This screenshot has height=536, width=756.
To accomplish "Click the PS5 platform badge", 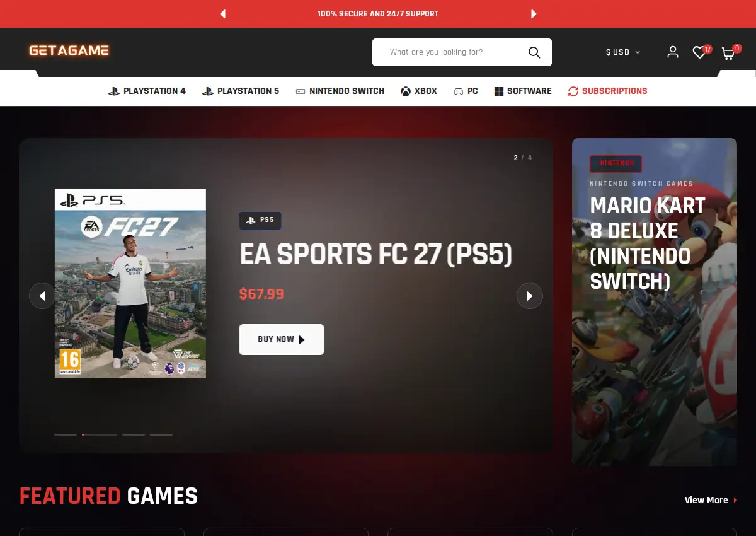I will 260,221.
